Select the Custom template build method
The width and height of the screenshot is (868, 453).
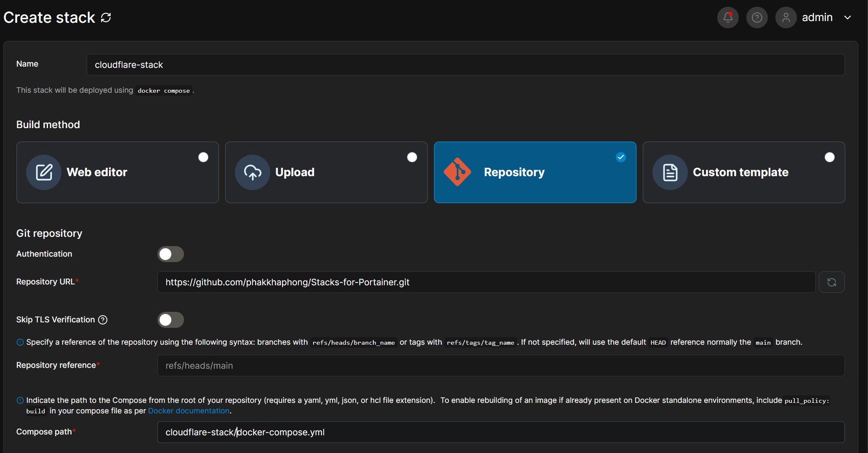(x=744, y=172)
